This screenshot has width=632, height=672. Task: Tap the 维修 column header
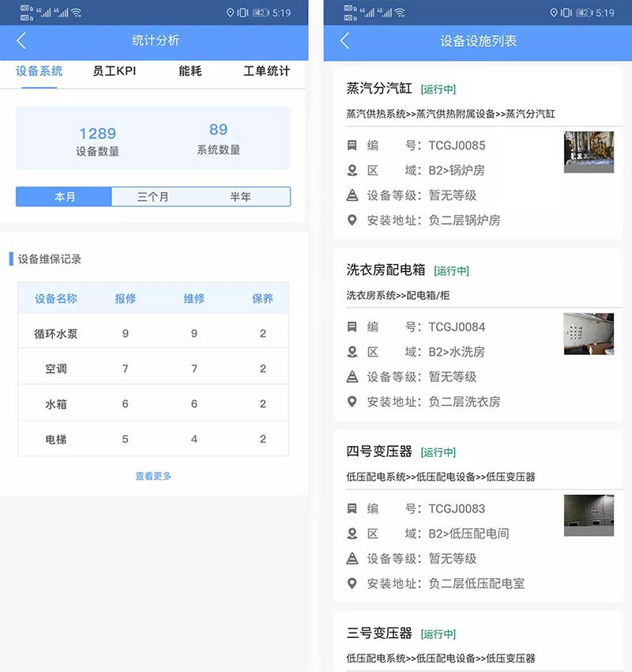click(194, 298)
